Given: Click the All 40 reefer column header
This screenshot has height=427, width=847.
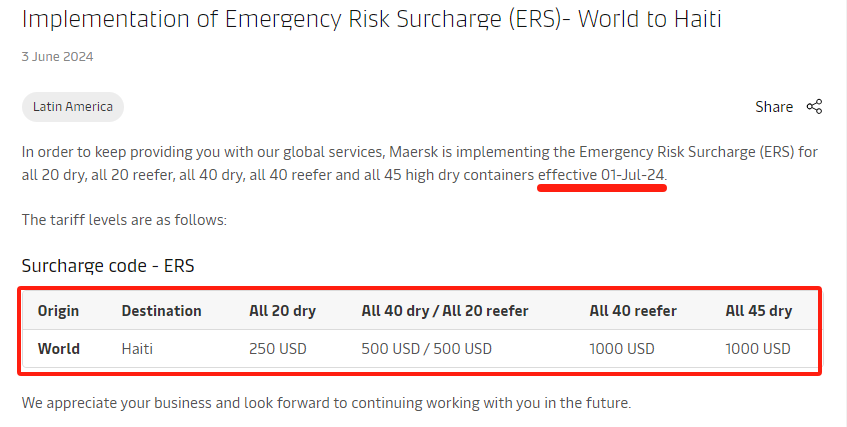Looking at the screenshot, I should (x=633, y=311).
